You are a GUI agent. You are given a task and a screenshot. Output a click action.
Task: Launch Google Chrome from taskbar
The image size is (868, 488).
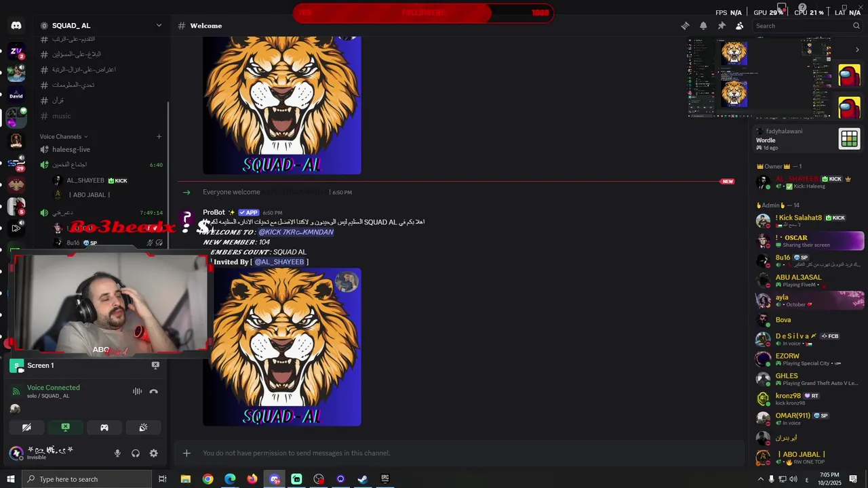pos(208,479)
